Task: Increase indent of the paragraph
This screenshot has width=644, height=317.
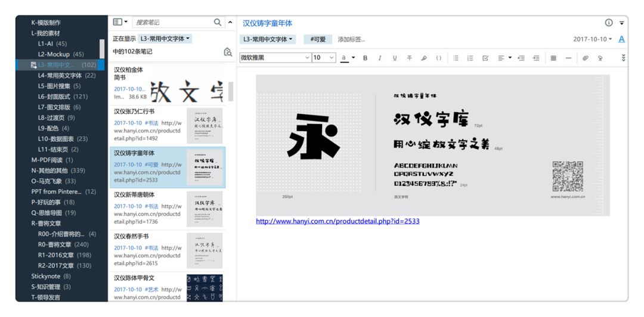Action: click(x=536, y=58)
